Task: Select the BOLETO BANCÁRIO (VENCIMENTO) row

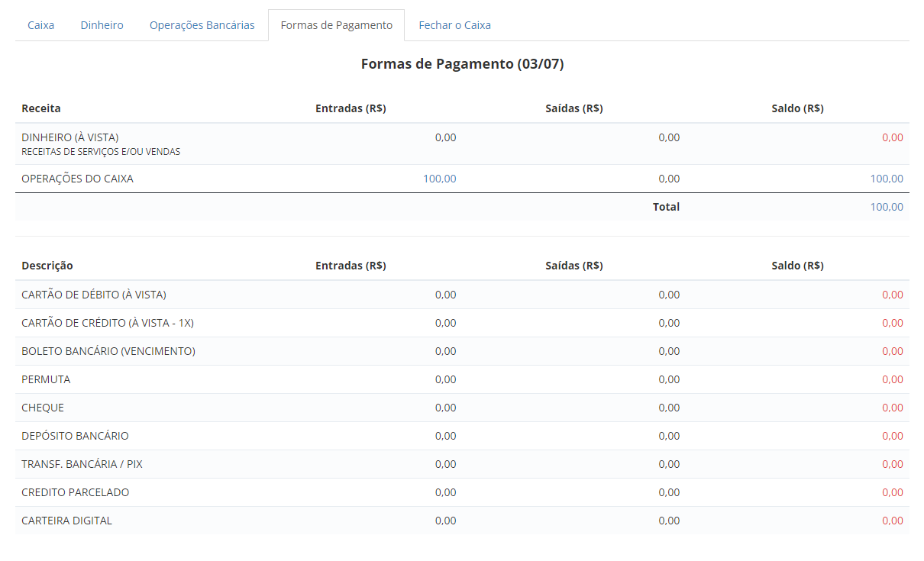Action: (462, 351)
